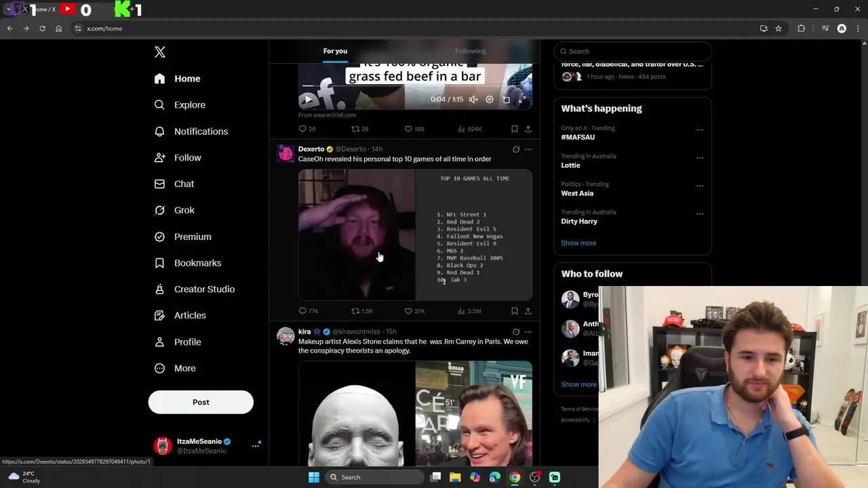Open Grok actions on the Dexerto post

516,149
